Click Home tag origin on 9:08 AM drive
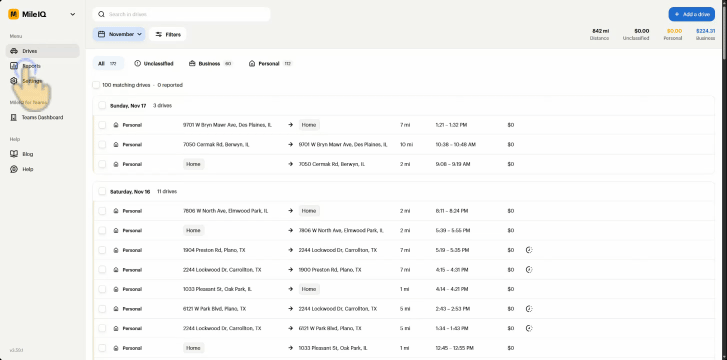 [193, 164]
